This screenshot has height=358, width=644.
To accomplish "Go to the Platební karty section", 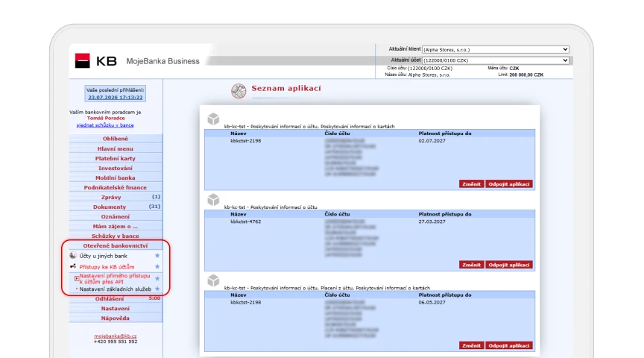I will [x=116, y=158].
